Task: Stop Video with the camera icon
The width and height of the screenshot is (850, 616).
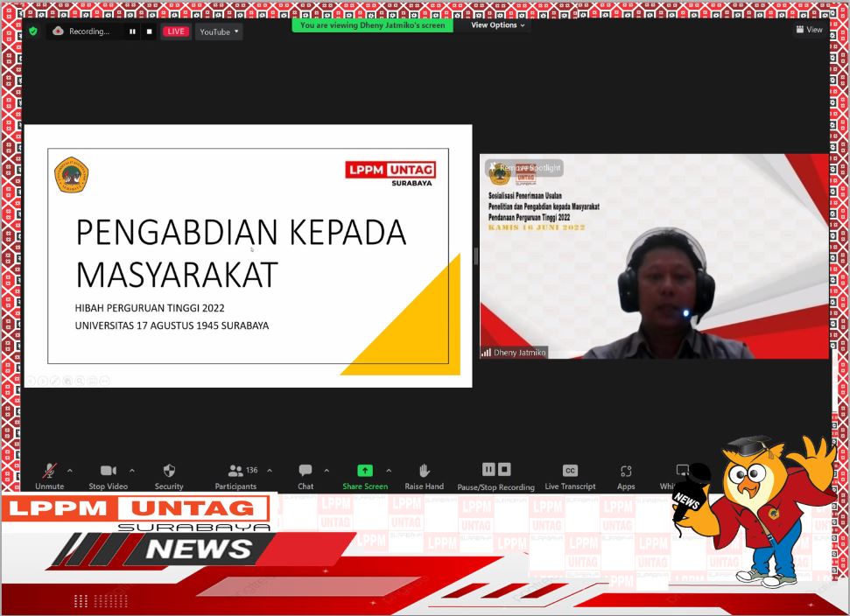Action: (x=109, y=476)
